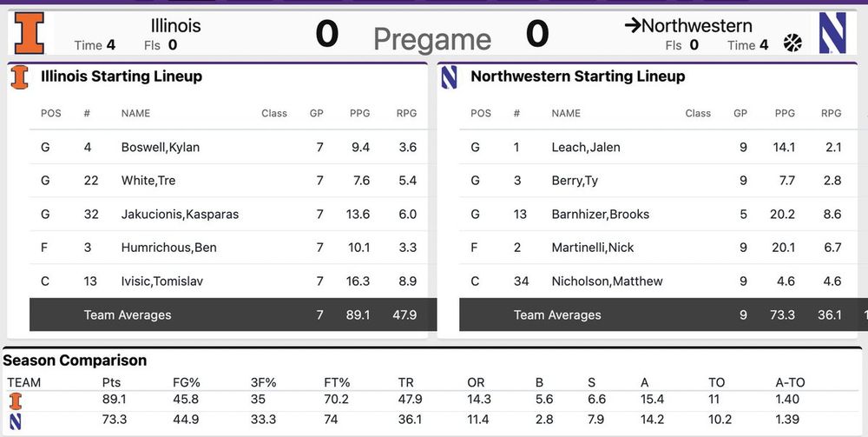Click the Pregame status label
This screenshot has width=868, height=437.
pyautogui.click(x=432, y=39)
